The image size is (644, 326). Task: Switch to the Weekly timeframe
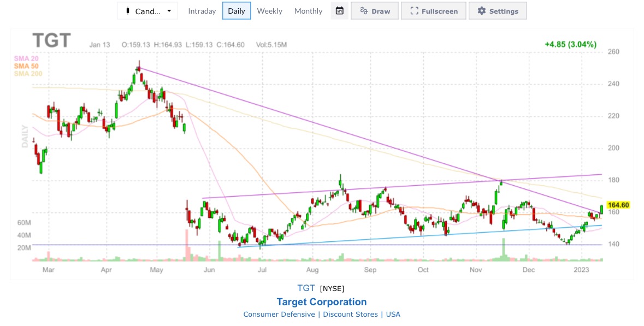pos(269,11)
